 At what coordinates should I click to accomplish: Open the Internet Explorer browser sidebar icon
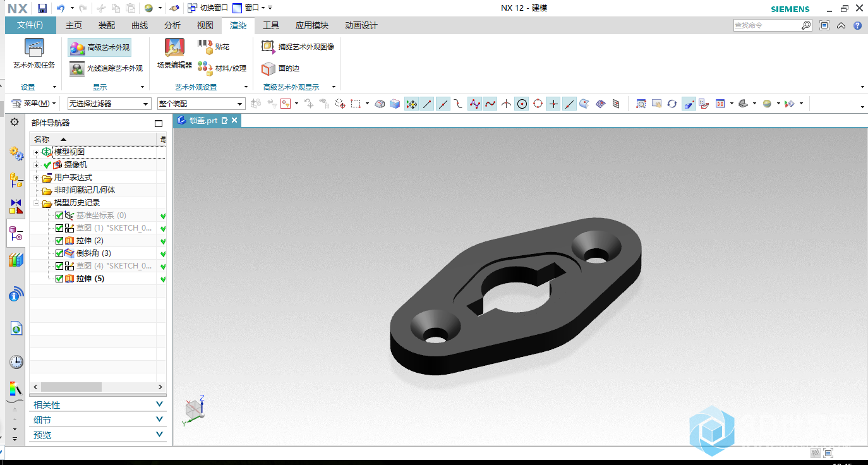[x=16, y=328]
